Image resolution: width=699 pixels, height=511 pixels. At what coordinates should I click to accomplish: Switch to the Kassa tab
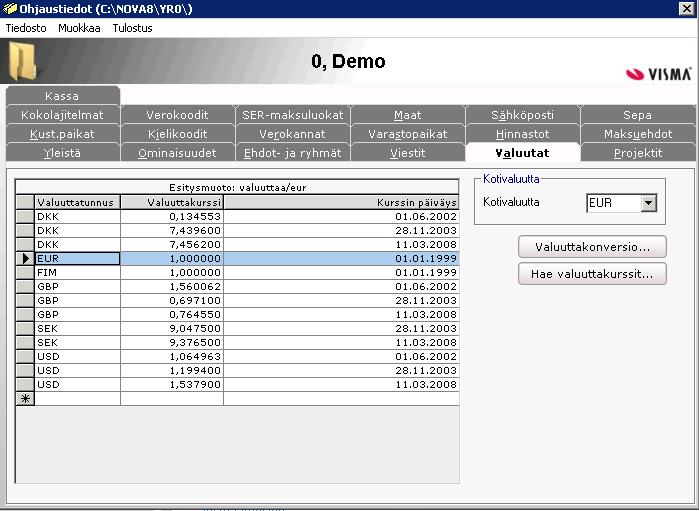pos(62,96)
